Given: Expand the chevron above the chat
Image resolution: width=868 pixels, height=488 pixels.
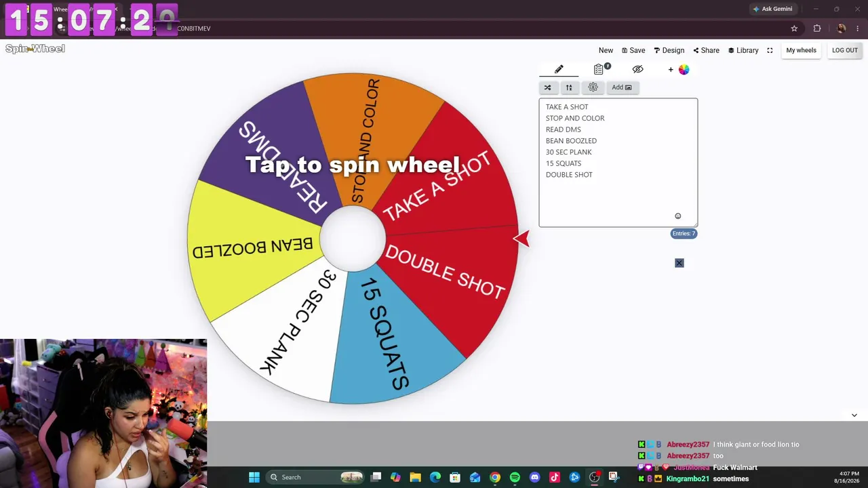Looking at the screenshot, I should point(854,415).
